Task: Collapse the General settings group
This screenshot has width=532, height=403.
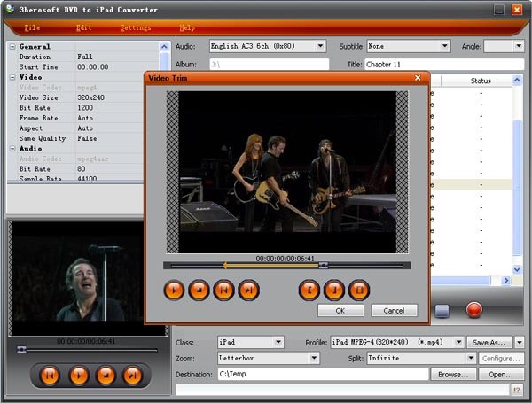Action: coord(12,47)
